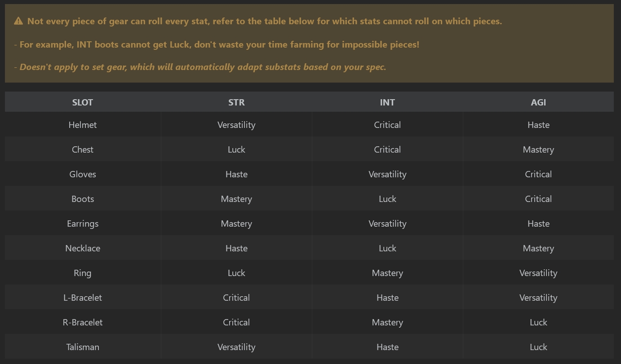Select the Helmet row label
Image resolution: width=621 pixels, height=364 pixels.
(83, 125)
